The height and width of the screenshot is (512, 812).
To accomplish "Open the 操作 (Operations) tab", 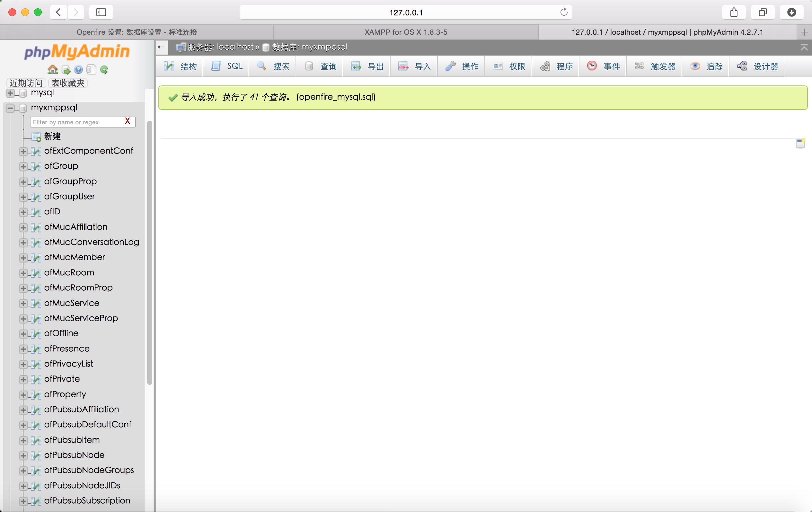I will (x=461, y=66).
